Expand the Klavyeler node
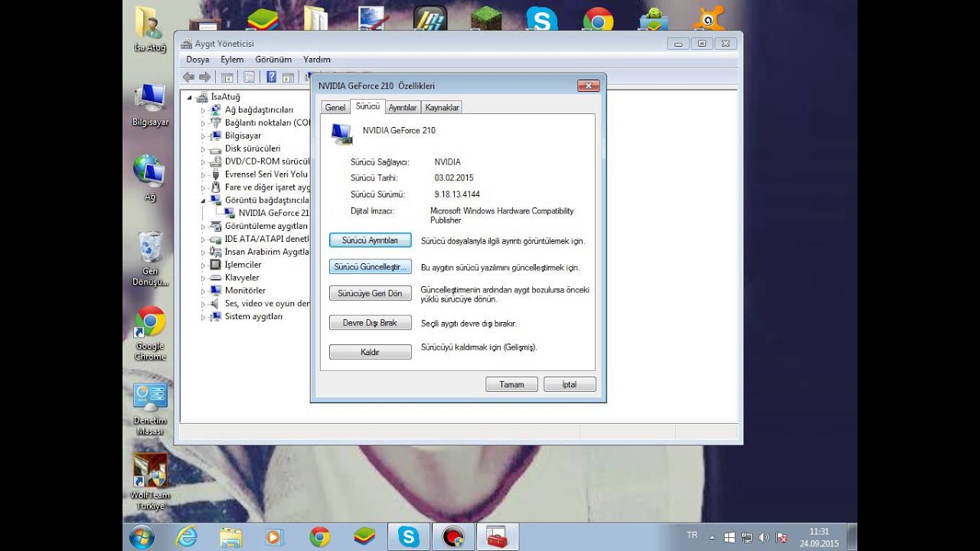Screen dimensions: 980x551 pos(204,278)
